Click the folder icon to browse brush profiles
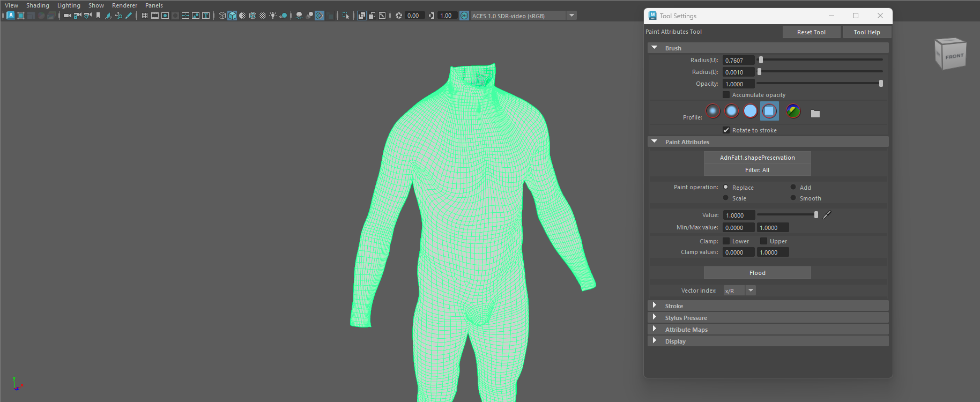Screen dimensions: 980x402 click(x=815, y=114)
